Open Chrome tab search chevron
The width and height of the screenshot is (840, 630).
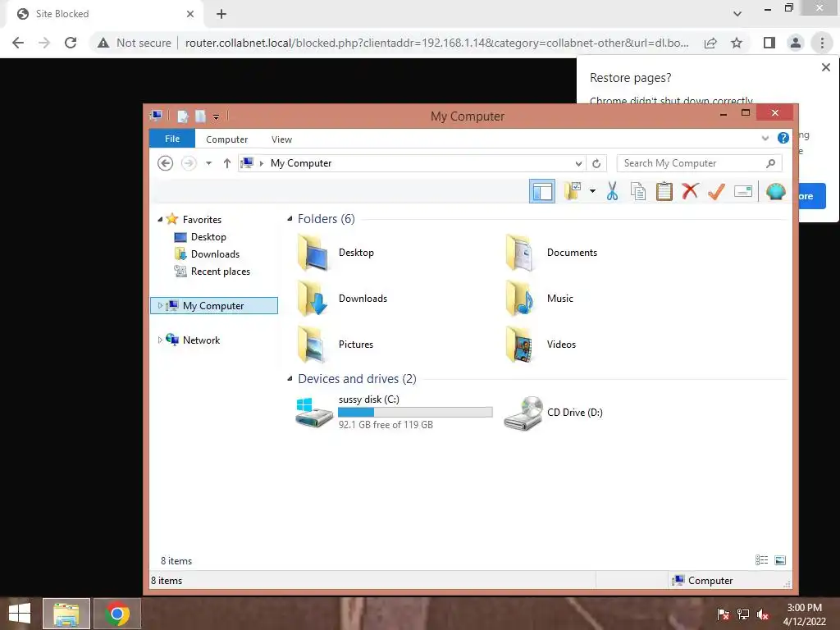(x=737, y=14)
